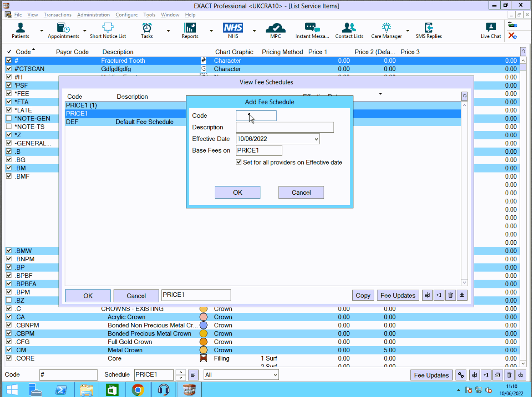Open the Appointments book
This screenshot has height=397, width=532.
tap(63, 31)
